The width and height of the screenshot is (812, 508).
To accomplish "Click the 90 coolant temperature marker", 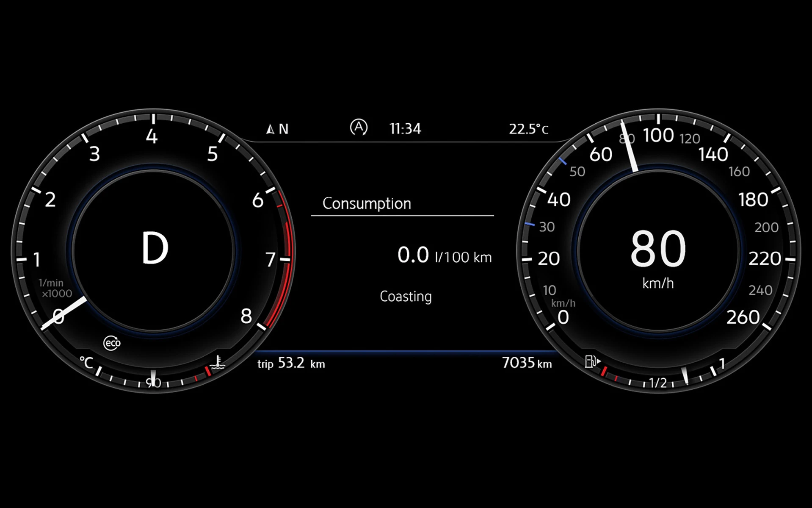I will pos(153,383).
